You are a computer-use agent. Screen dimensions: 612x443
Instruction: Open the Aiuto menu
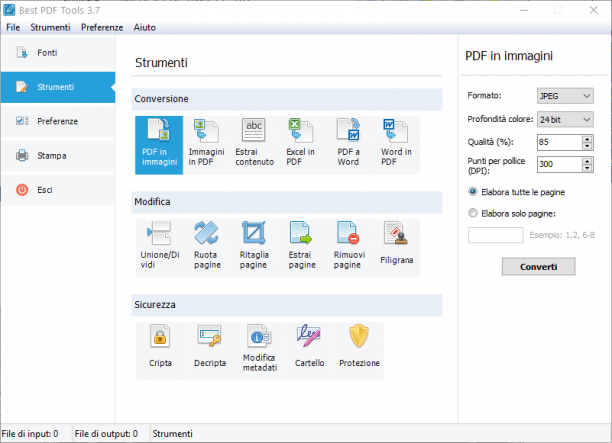[144, 27]
